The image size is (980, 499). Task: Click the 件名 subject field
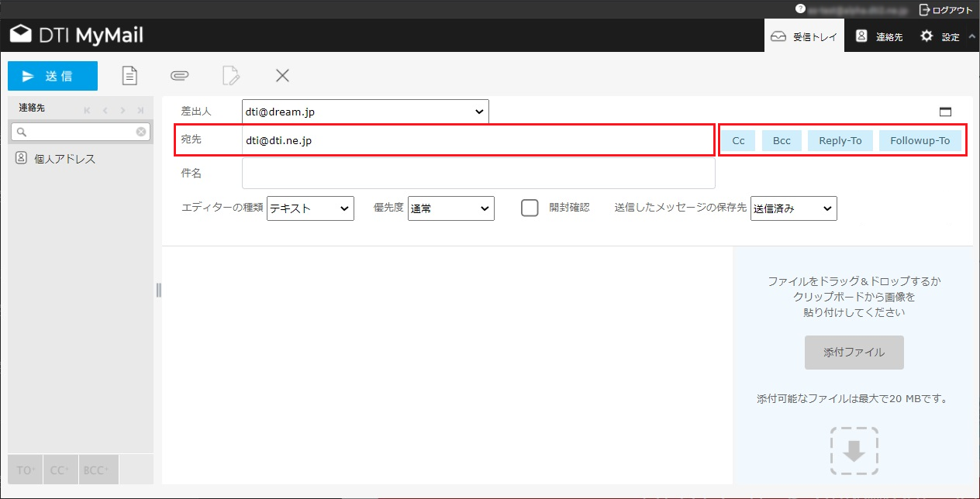click(478, 173)
